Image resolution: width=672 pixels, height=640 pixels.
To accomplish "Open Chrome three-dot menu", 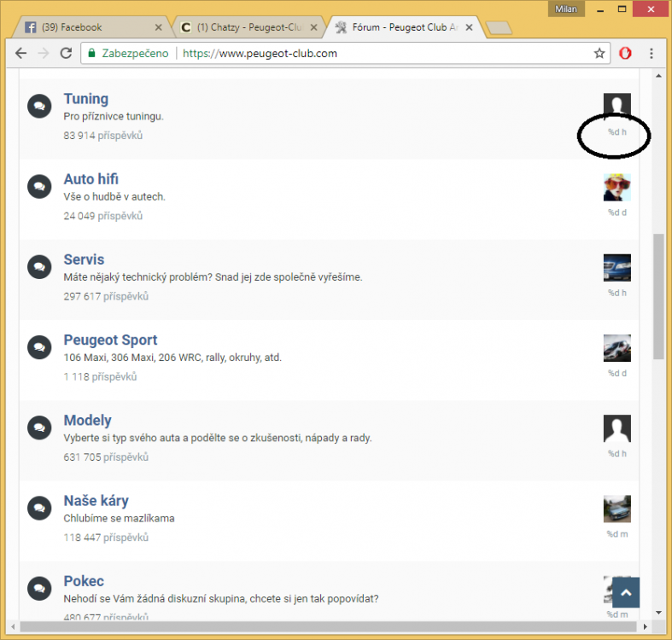I will [652, 53].
